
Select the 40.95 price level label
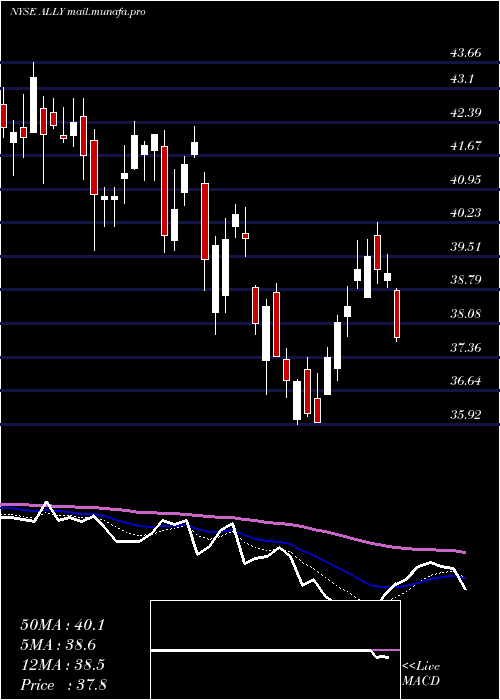tap(466, 179)
